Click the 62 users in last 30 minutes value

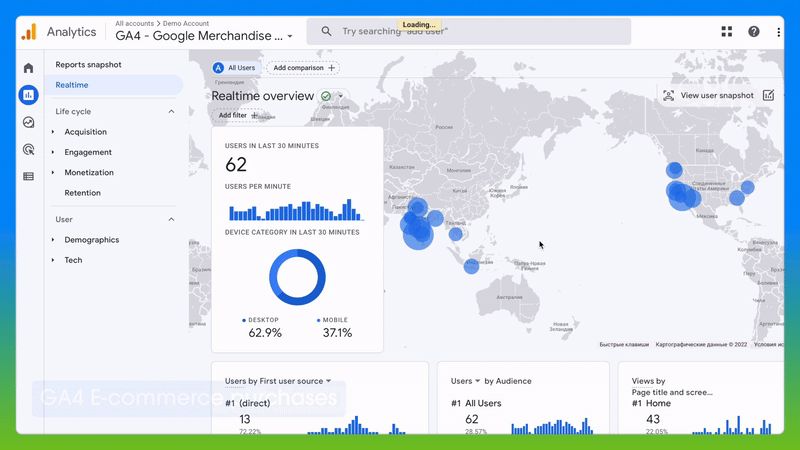236,164
